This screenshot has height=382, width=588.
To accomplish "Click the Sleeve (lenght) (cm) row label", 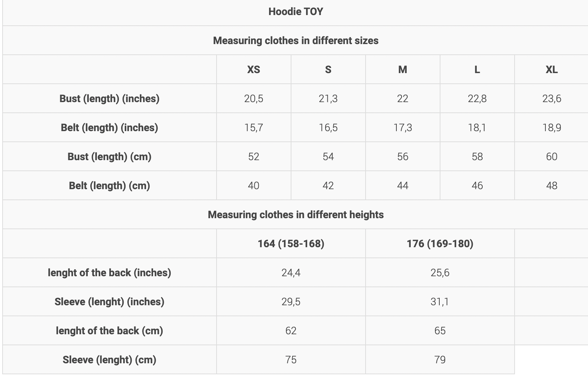I will click(109, 360).
